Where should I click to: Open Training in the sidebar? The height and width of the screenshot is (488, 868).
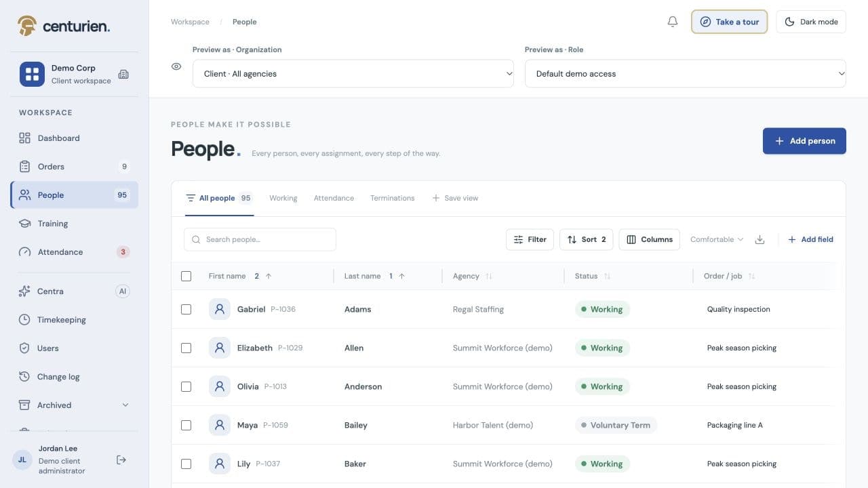75,224
